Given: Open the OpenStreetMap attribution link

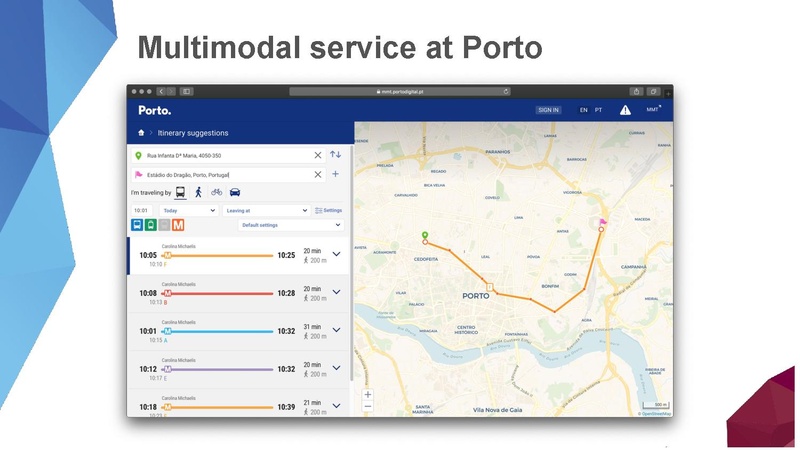Looking at the screenshot, I should 656,414.
